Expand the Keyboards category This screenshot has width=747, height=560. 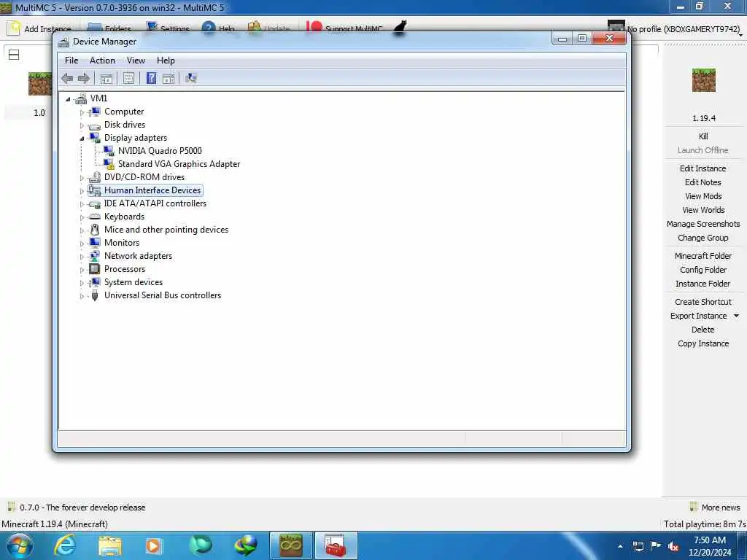click(82, 217)
